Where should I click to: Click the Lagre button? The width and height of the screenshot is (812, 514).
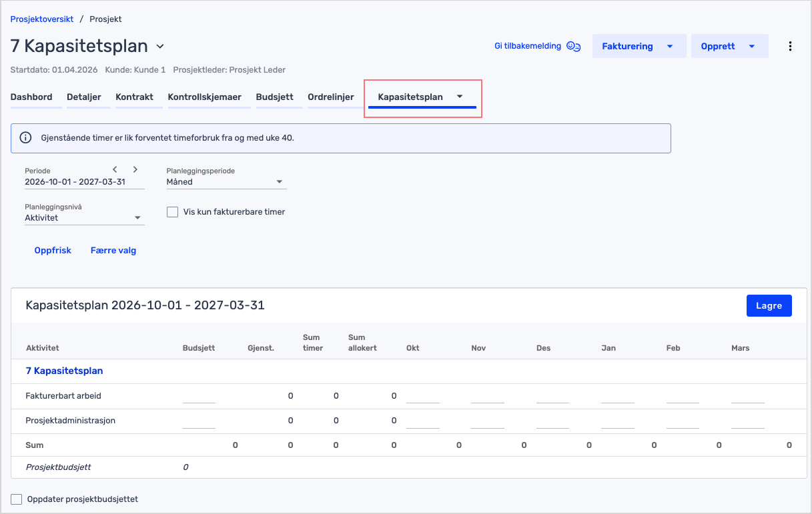[x=769, y=306]
